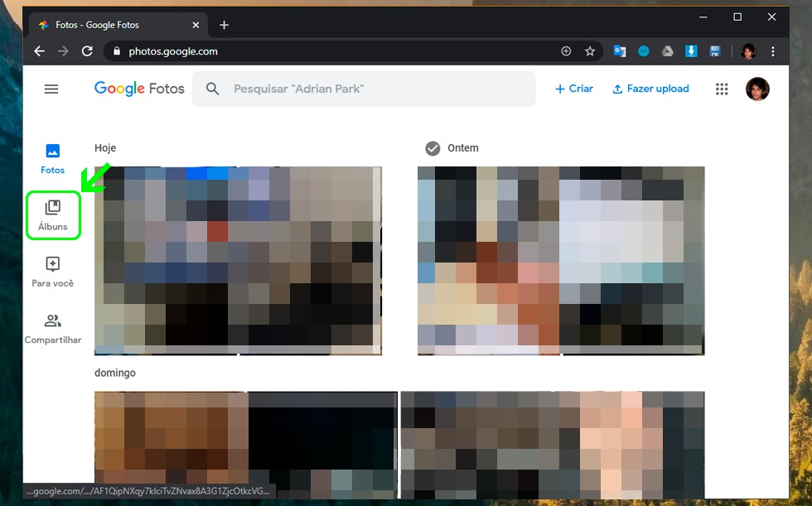Click the floppy disk save extension
Image resolution: width=812 pixels, height=506 pixels.
click(715, 51)
